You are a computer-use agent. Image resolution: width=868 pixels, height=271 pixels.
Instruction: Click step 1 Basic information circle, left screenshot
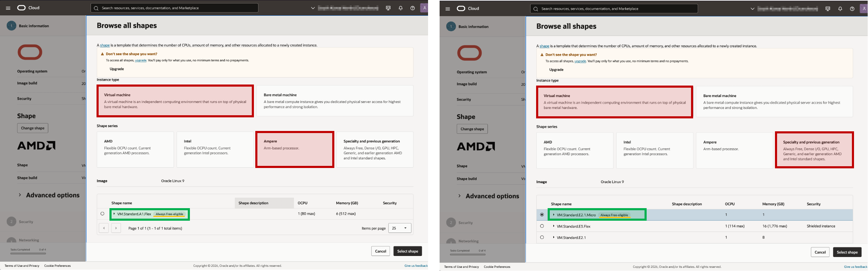pos(12,26)
